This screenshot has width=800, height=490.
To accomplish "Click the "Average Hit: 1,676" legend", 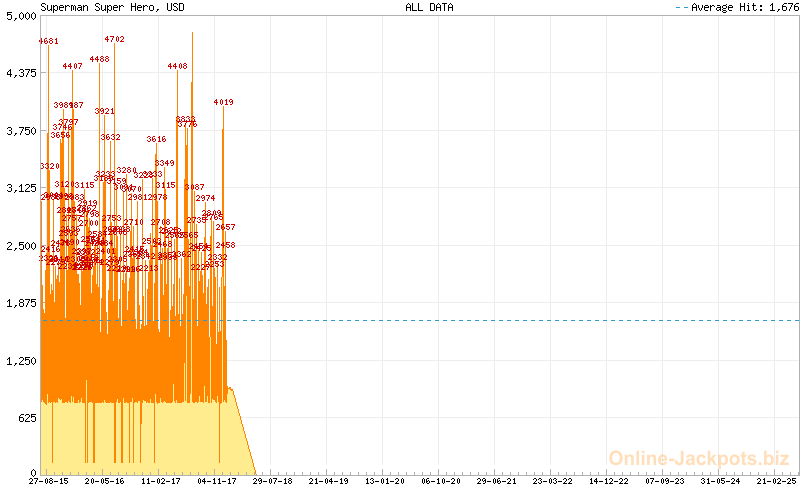I will point(737,7).
